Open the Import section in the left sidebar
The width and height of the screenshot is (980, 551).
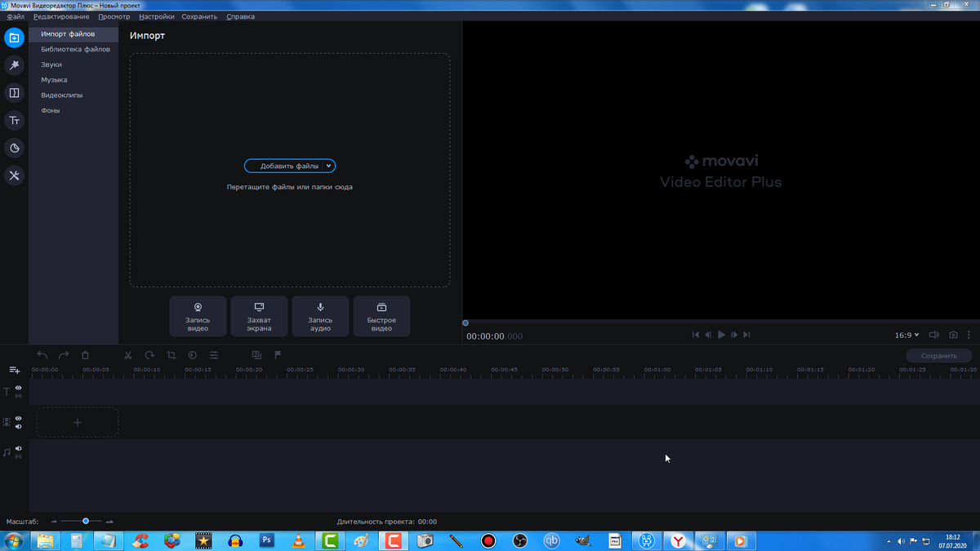pos(14,38)
